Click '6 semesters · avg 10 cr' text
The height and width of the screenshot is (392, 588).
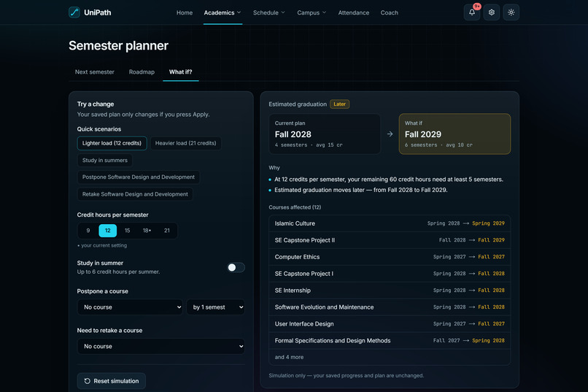pos(438,145)
